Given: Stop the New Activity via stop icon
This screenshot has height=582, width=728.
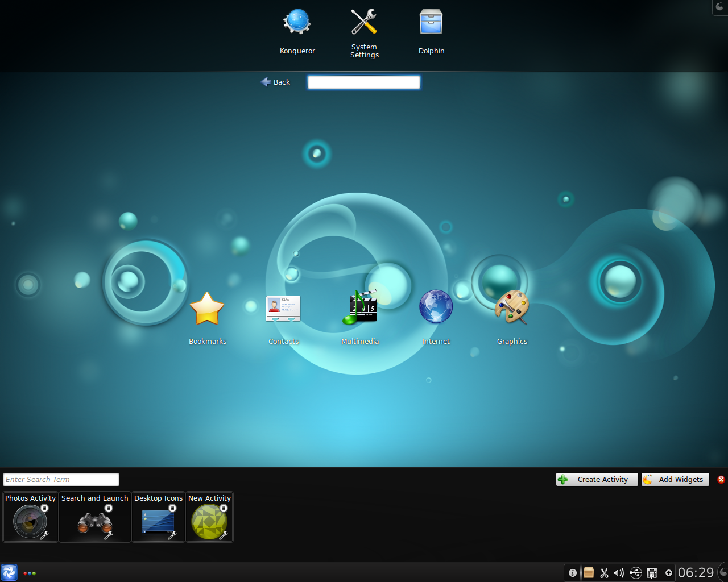Looking at the screenshot, I should 224,508.
